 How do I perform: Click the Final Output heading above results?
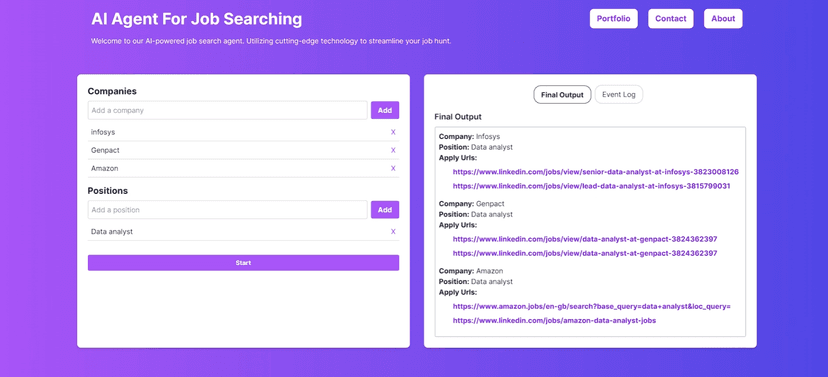458,117
